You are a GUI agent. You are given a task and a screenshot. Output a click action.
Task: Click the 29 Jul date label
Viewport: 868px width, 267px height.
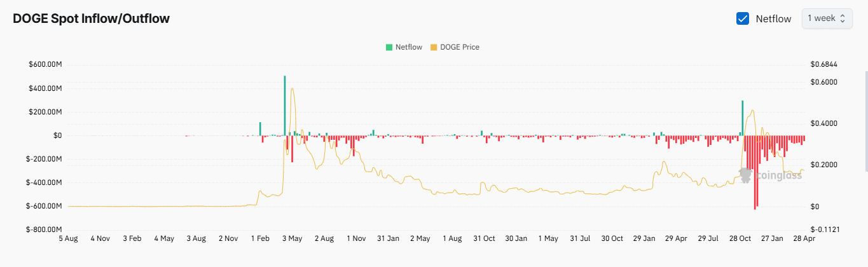pyautogui.click(x=708, y=239)
